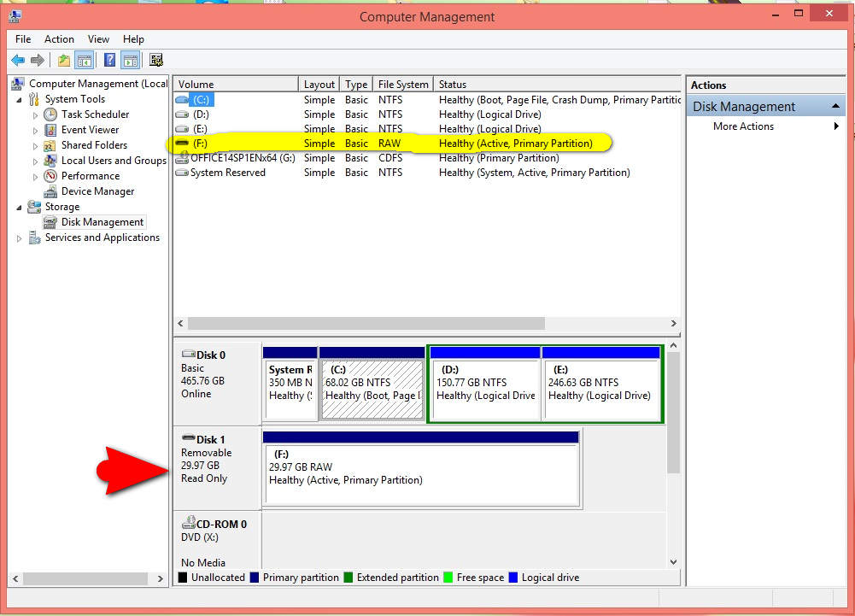Image resolution: width=855 pixels, height=616 pixels.
Task: Click the Device Manager icon in tree
Action: tap(50, 191)
